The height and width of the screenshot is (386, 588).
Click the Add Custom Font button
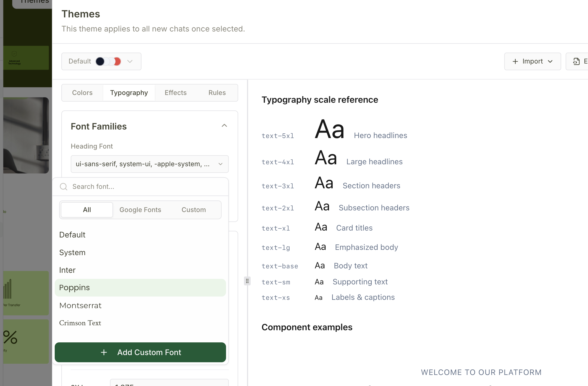[x=140, y=352]
